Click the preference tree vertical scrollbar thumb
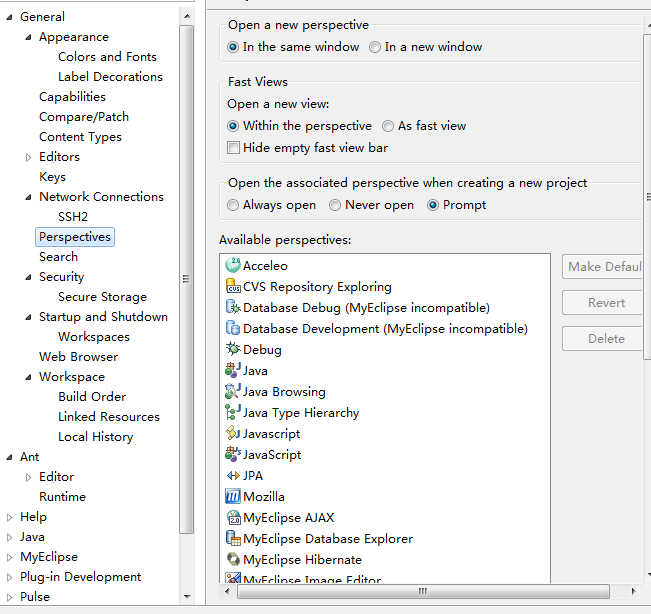The width and height of the screenshot is (651, 614). point(186,279)
